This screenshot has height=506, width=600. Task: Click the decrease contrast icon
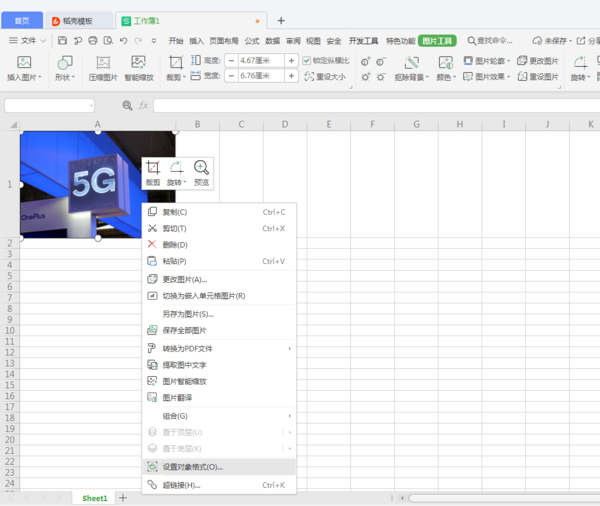[380, 61]
